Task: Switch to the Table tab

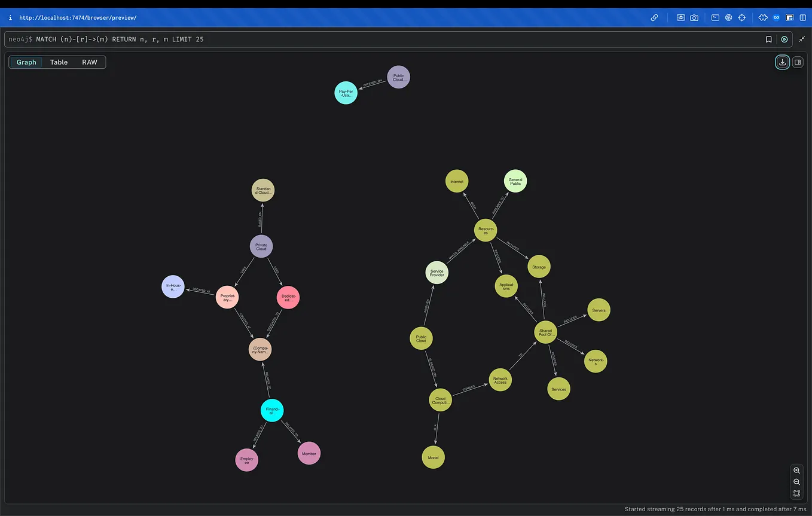Action: (x=58, y=62)
